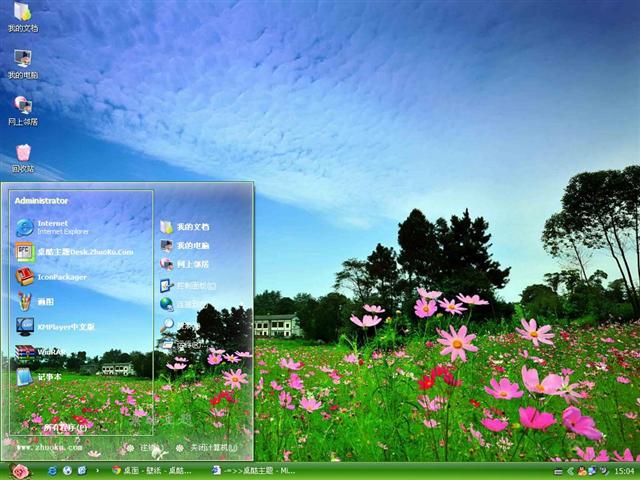This screenshot has height=480, width=640.
Task: Open 我的文档 in start menu right panel
Action: click(x=184, y=227)
